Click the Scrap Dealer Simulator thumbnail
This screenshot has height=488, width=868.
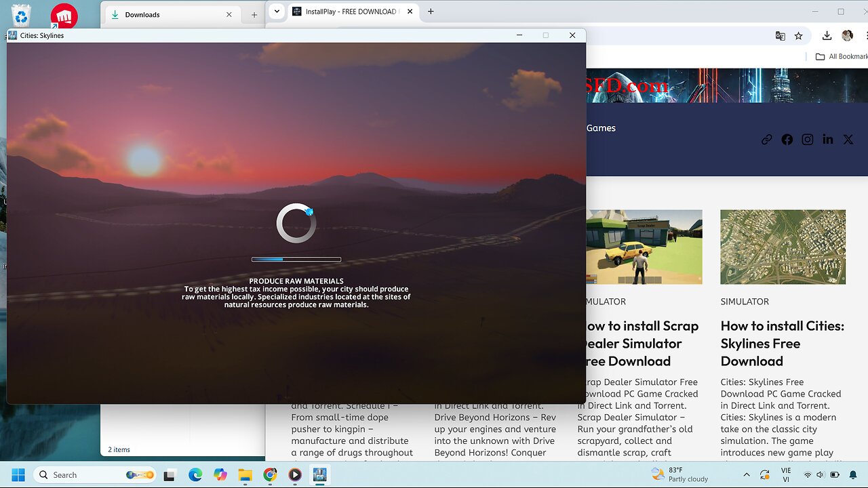coord(644,247)
